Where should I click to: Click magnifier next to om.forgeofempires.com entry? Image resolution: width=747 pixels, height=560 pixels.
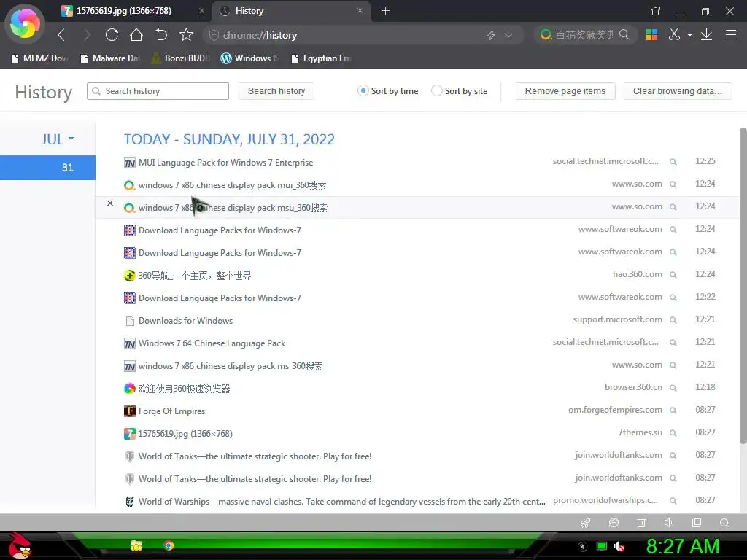click(x=673, y=411)
